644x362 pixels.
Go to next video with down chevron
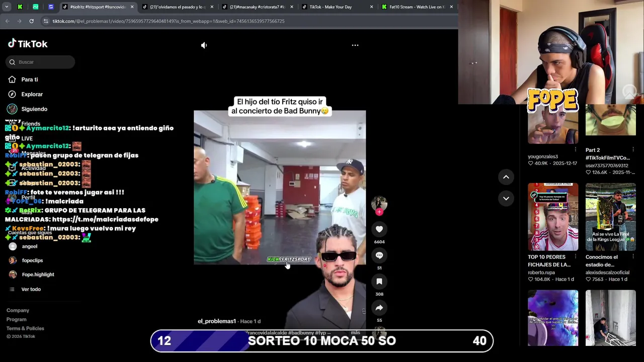[506, 198]
